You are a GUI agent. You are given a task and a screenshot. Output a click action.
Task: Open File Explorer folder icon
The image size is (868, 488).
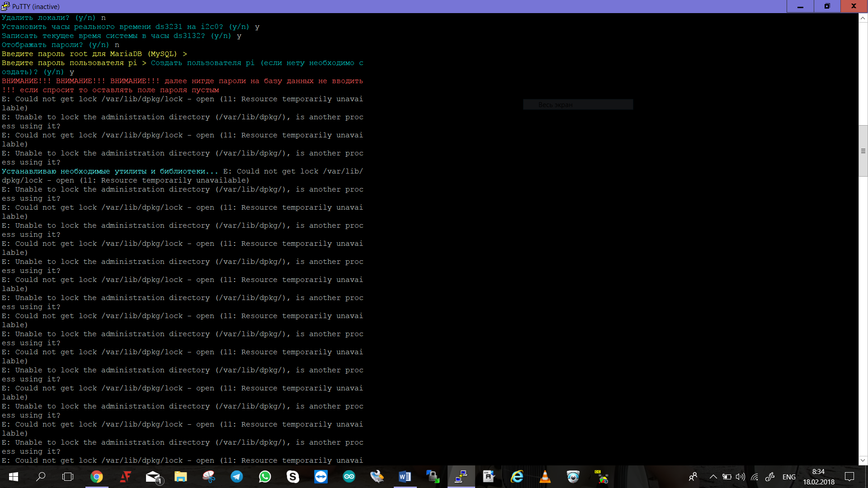coord(180,477)
